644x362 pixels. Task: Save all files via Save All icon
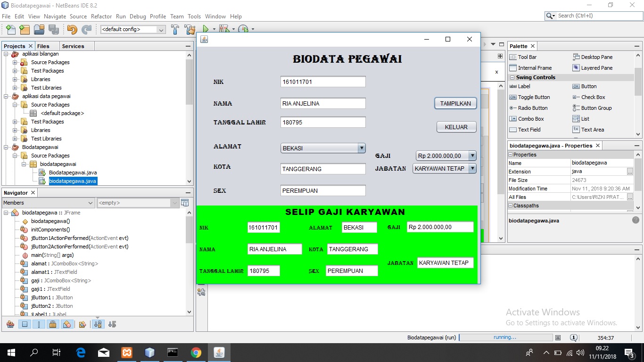(55, 29)
